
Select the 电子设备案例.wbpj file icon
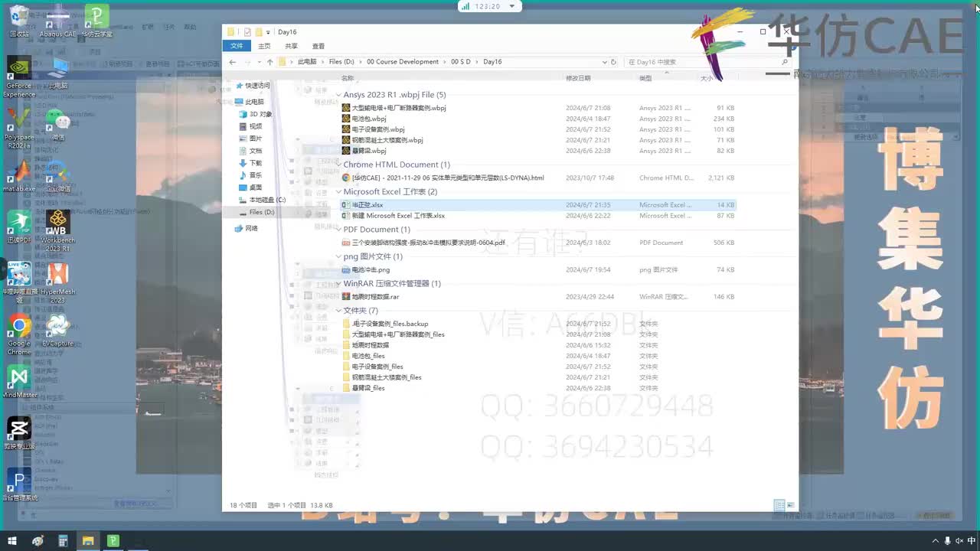click(x=346, y=129)
